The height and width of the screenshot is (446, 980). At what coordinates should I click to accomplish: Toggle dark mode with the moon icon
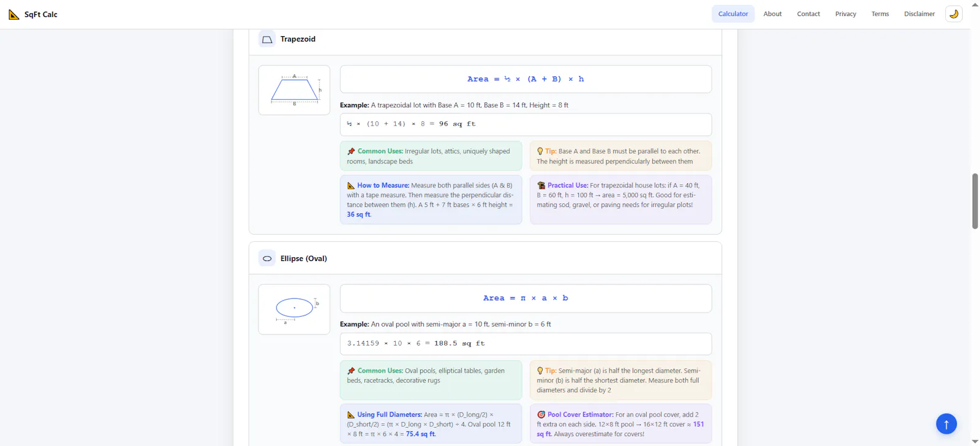(954, 13)
